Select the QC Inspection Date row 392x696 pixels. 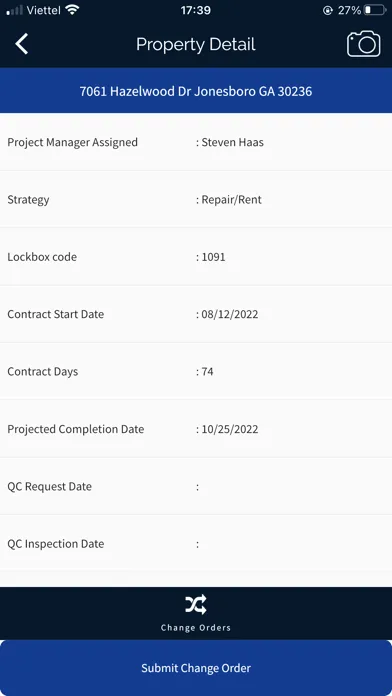coord(196,543)
